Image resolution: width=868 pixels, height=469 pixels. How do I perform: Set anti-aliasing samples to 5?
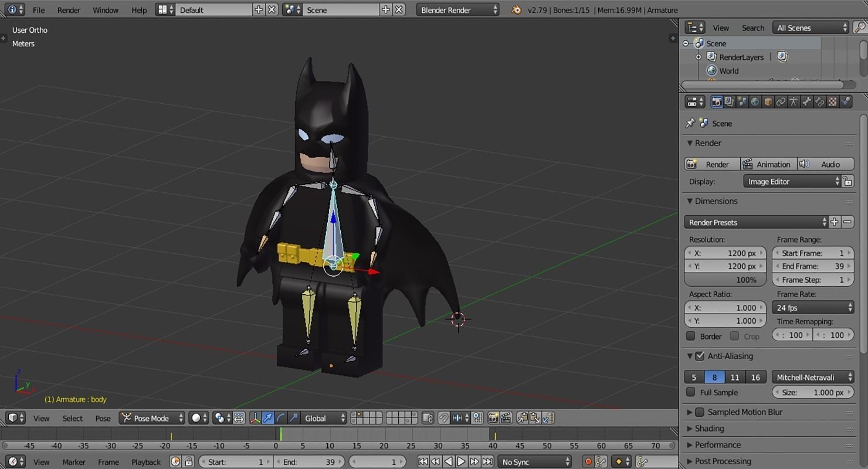694,377
